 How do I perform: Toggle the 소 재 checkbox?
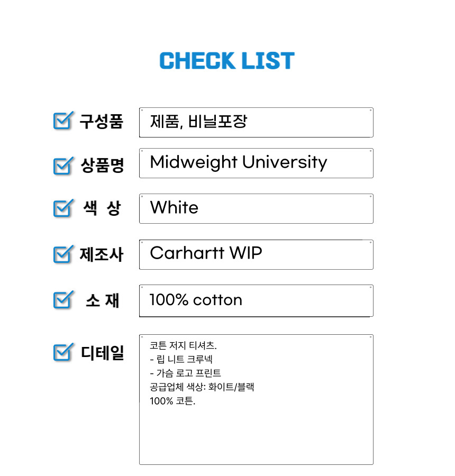pyautogui.click(x=61, y=300)
